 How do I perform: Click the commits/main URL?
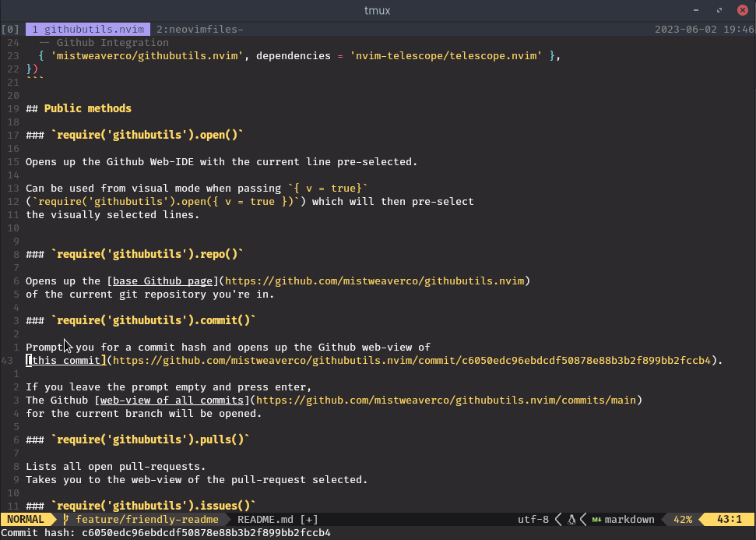[446, 400]
